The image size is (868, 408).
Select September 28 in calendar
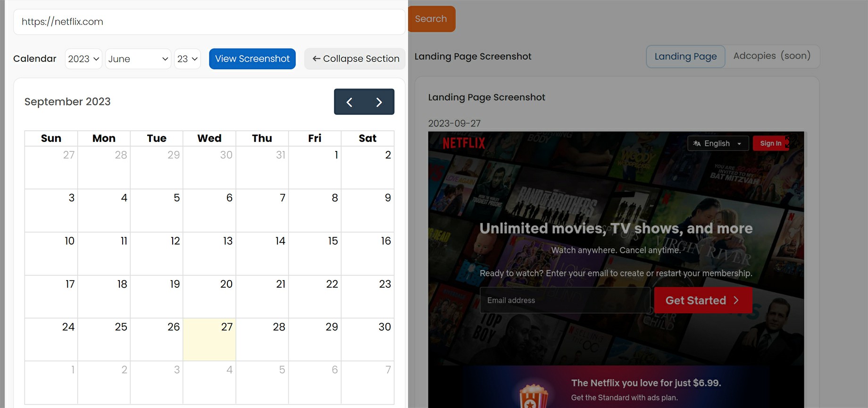click(x=262, y=340)
